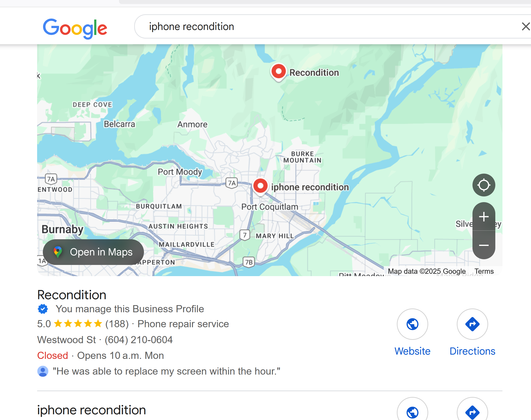This screenshot has width=531, height=420.
Task: Click the Directions text link
Action: 472,351
